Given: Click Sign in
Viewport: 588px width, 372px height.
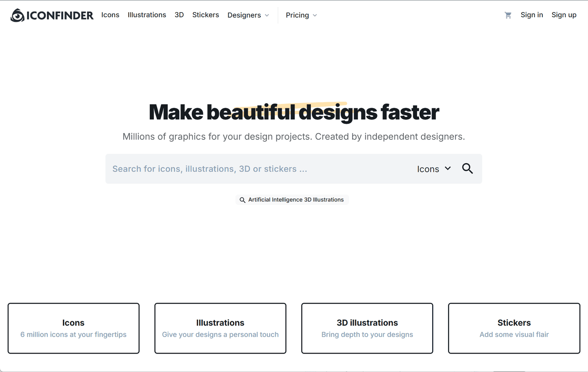Looking at the screenshot, I should pyautogui.click(x=531, y=15).
